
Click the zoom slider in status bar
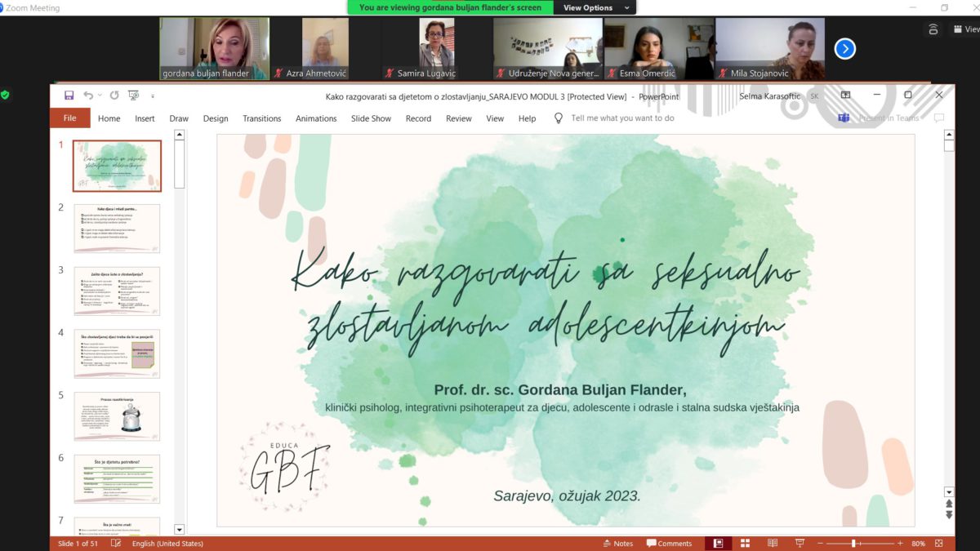tap(853, 543)
